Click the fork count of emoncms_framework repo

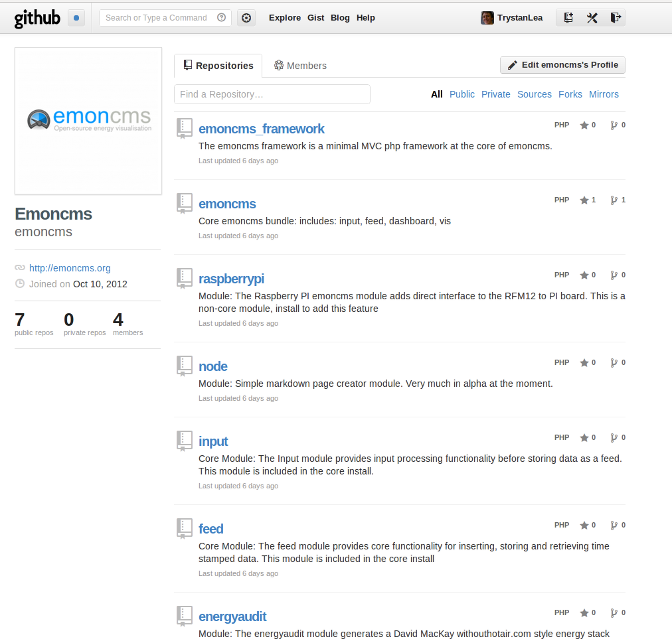(x=618, y=125)
